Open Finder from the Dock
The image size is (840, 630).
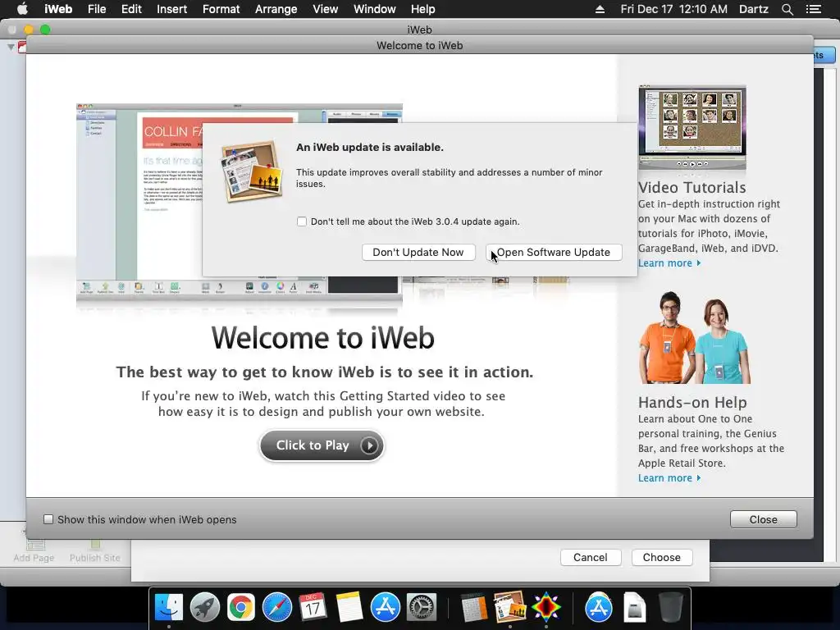[x=169, y=608]
